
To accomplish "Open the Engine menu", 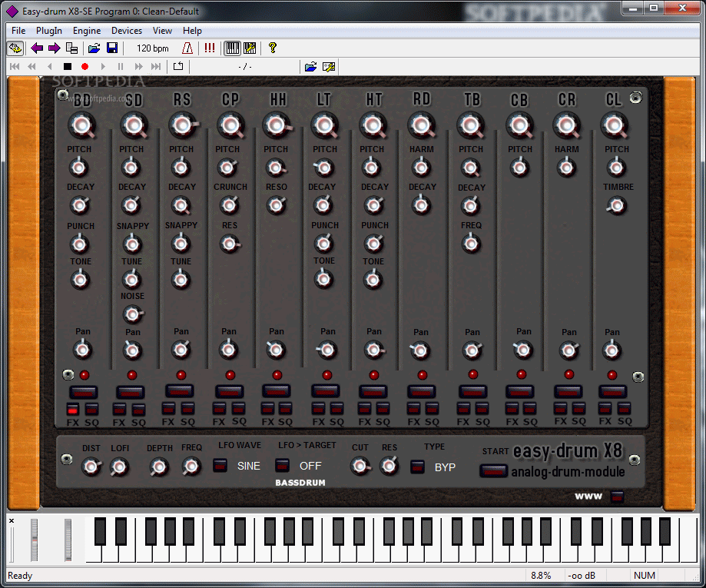I will (87, 31).
